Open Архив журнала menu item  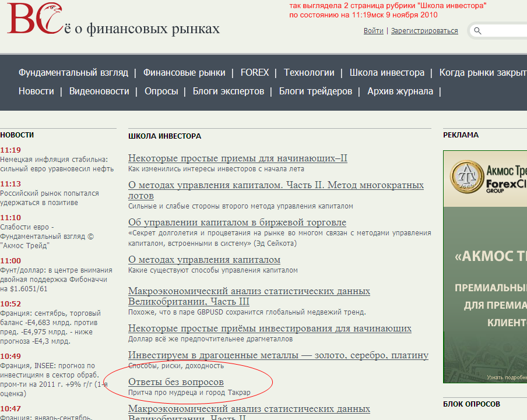400,91
